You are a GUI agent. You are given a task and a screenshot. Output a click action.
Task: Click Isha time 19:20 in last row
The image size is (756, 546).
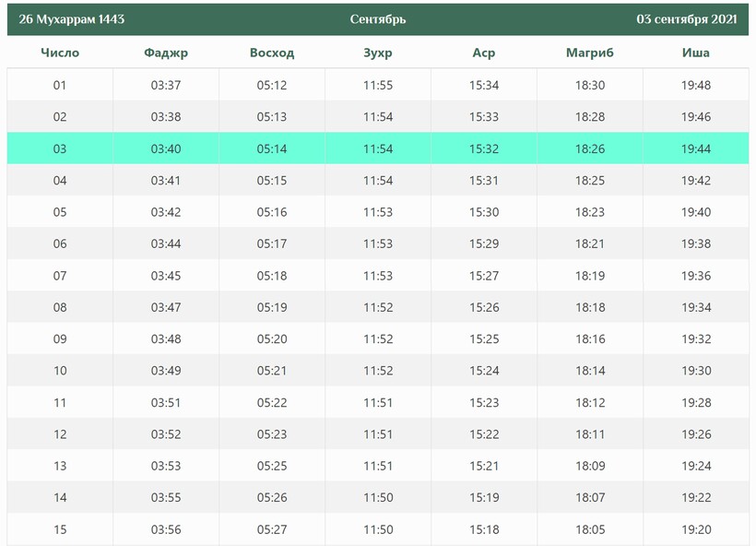pyautogui.click(x=696, y=529)
